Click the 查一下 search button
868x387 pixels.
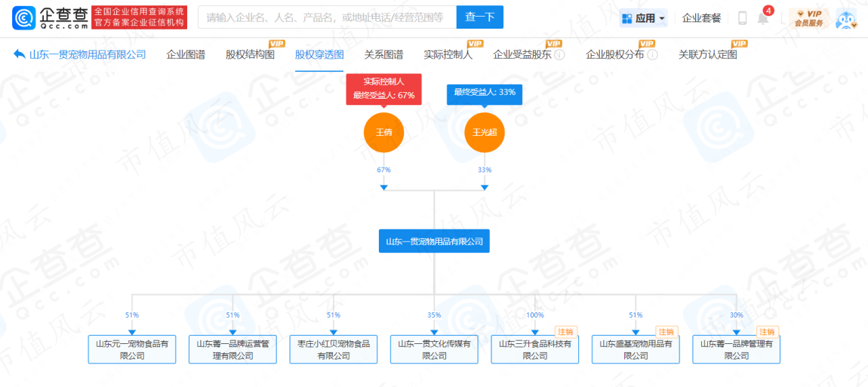click(479, 17)
